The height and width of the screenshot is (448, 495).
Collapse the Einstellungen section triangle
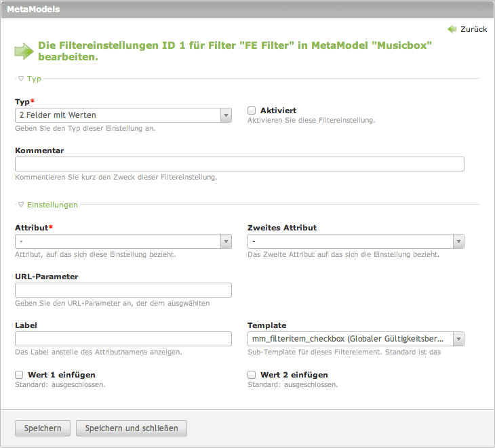click(x=21, y=204)
